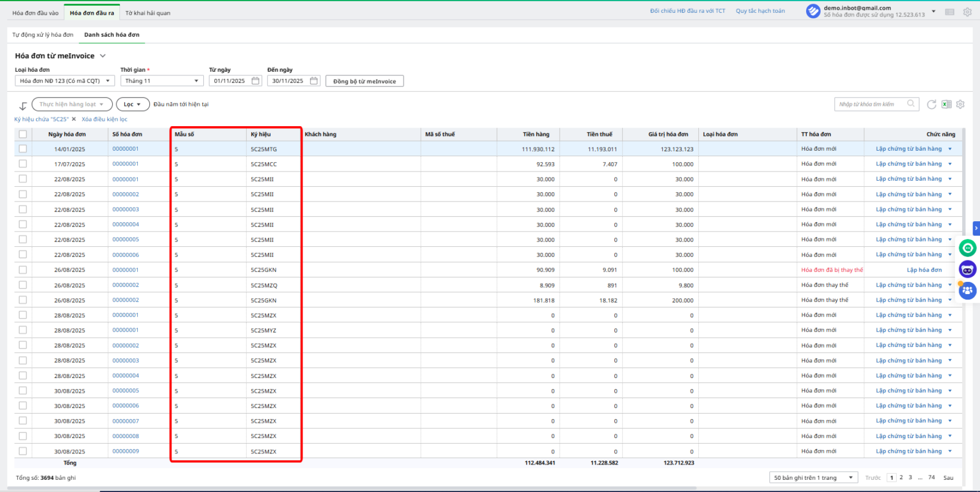Click the top-right system settings gear
The width and height of the screenshot is (980, 492).
[x=967, y=12]
